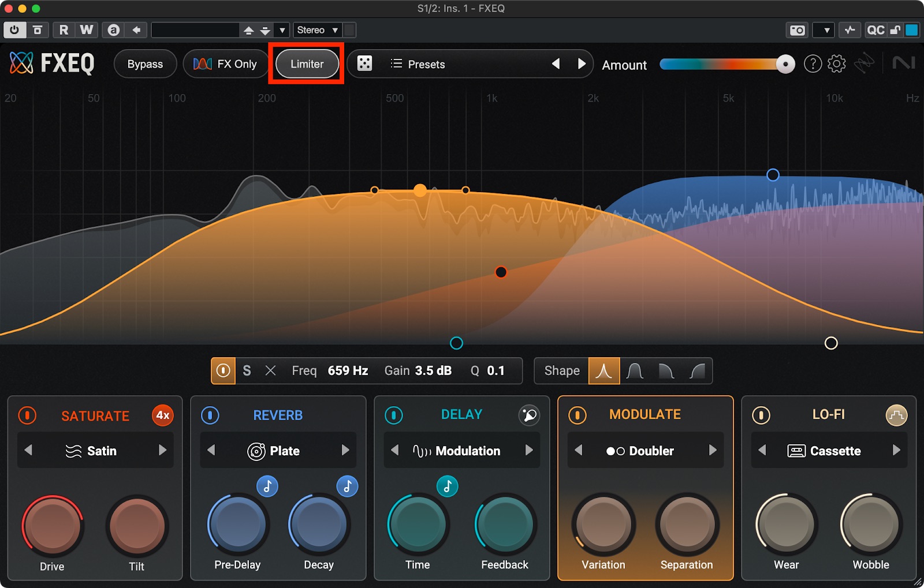Click the host sidechain routing icon

pos(850,30)
